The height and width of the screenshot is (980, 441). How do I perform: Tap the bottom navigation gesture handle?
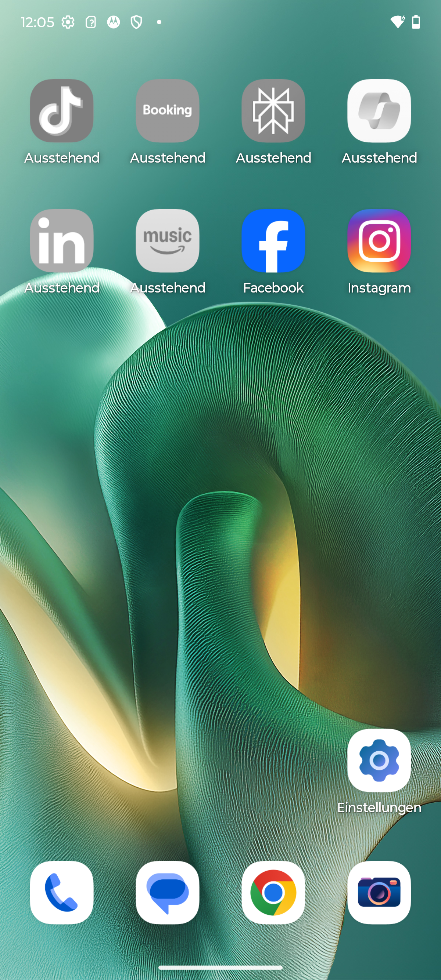220,968
